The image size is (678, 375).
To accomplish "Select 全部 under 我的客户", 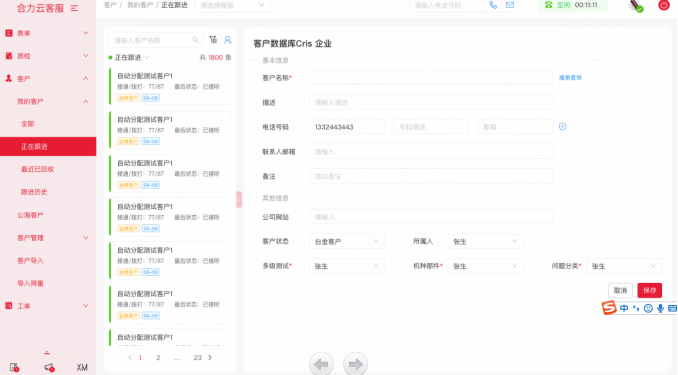I will click(28, 124).
